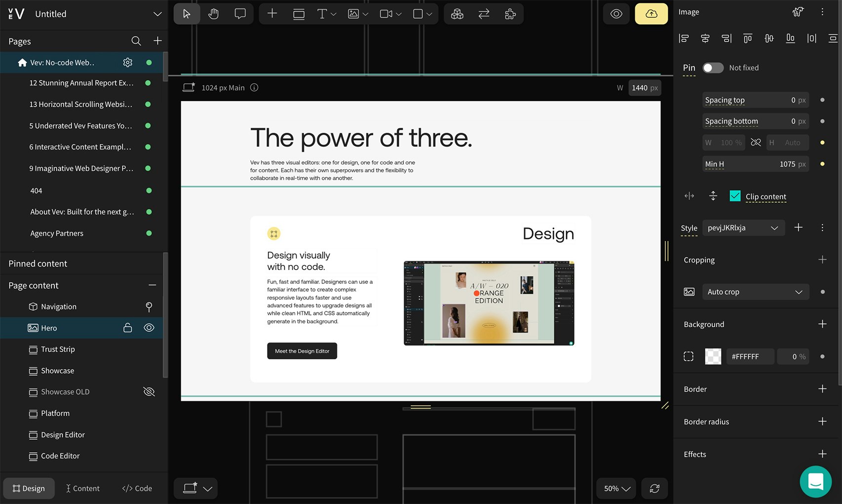Preview the page with eye icon
The image size is (842, 504).
pos(616,14)
